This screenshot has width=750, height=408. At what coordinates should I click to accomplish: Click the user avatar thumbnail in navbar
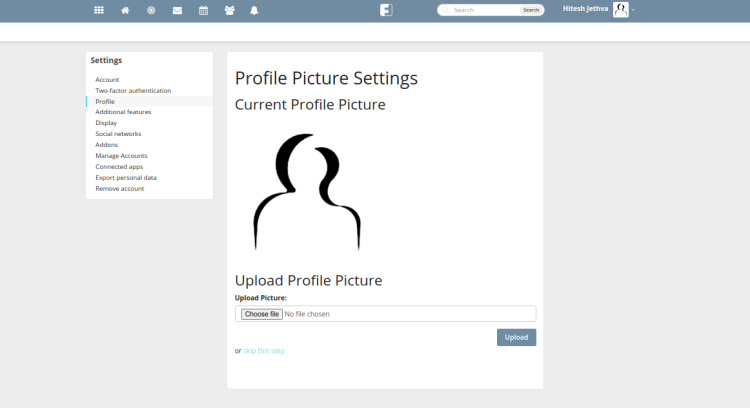pos(620,9)
